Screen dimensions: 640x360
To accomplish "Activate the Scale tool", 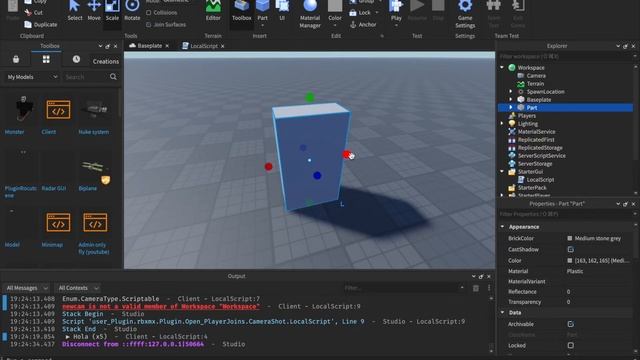I will [x=112, y=11].
